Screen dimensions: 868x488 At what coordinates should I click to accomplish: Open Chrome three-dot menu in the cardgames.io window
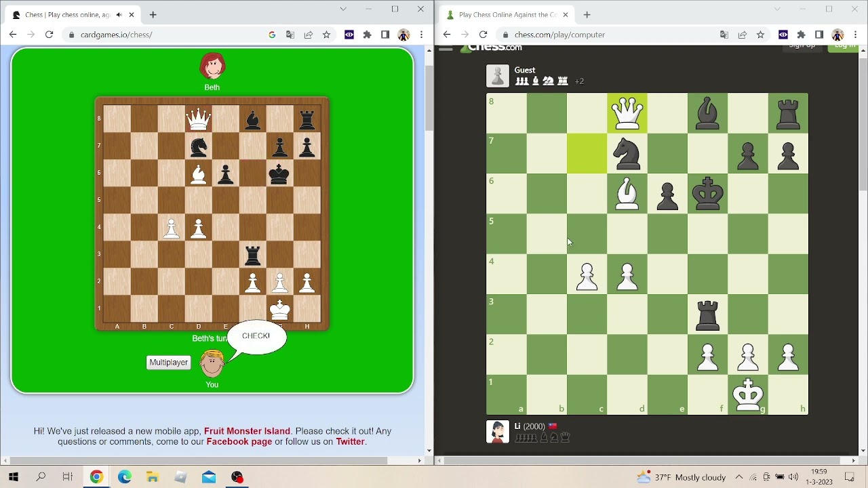[421, 35]
